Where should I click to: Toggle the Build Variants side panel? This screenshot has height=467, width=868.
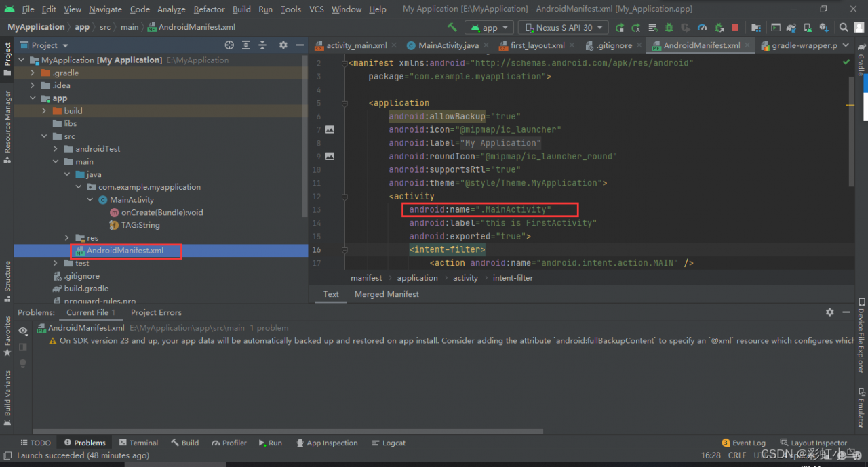pos(7,393)
